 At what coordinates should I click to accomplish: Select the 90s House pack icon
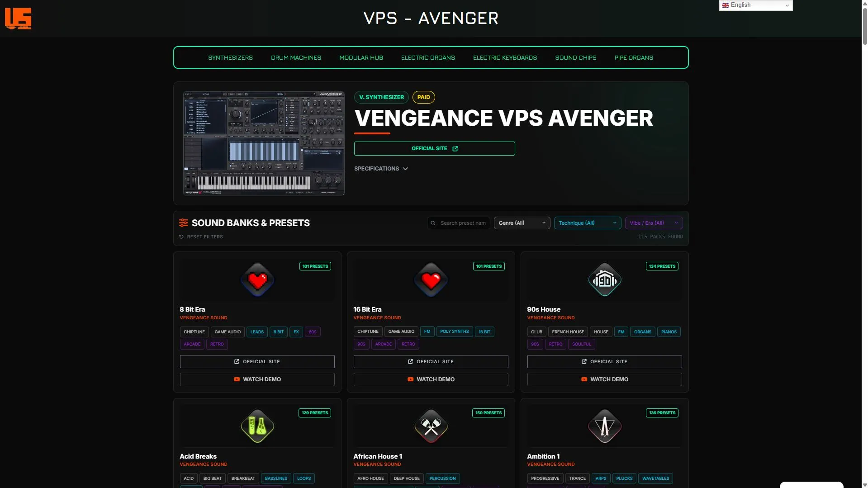[604, 280]
